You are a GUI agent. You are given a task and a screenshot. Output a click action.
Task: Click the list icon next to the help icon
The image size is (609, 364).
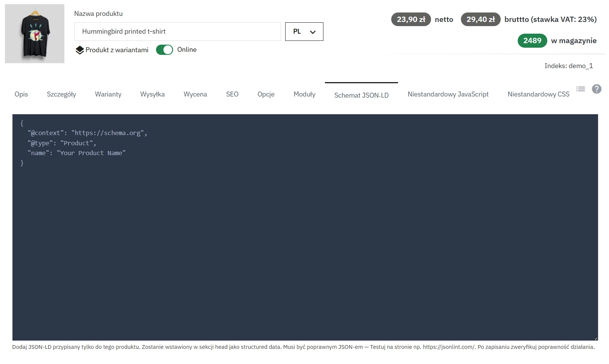pyautogui.click(x=580, y=89)
